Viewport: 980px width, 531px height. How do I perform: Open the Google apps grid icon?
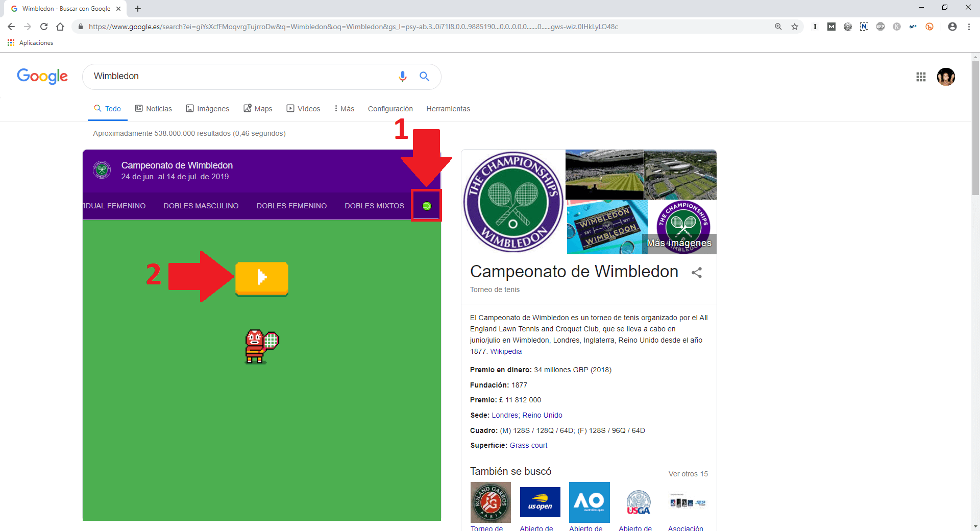[921, 77]
